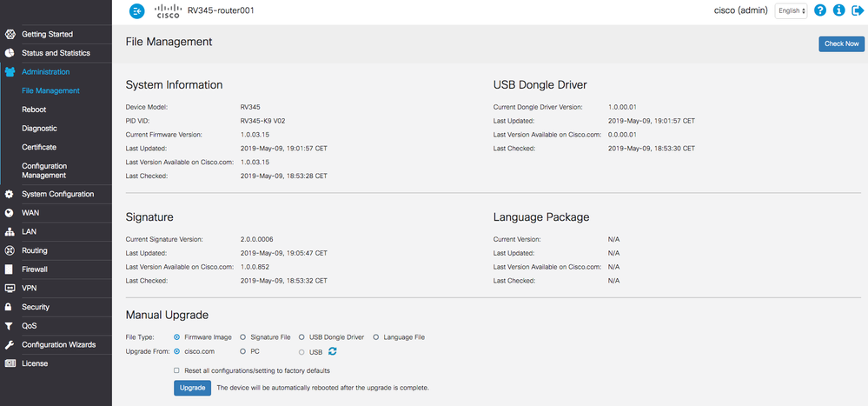This screenshot has height=406, width=868.
Task: Open the Diagnostic submenu item
Action: point(39,129)
